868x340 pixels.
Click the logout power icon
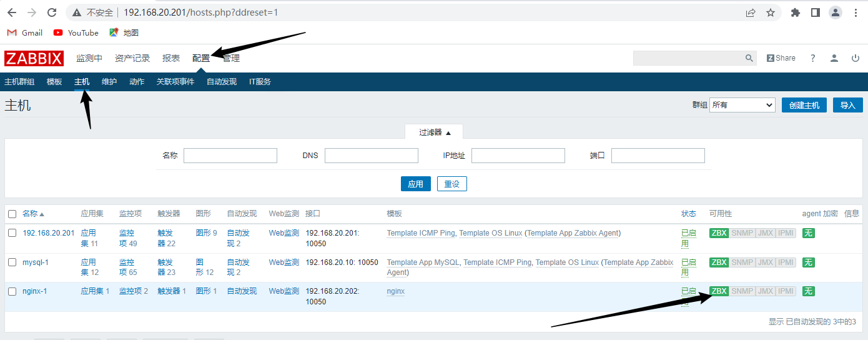[855, 58]
